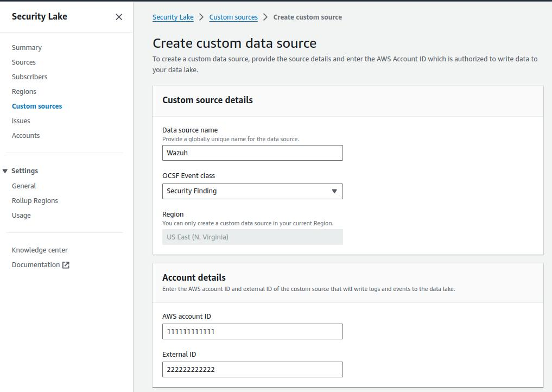Click the Data source name field
This screenshot has height=392, width=552.
pyautogui.click(x=252, y=153)
